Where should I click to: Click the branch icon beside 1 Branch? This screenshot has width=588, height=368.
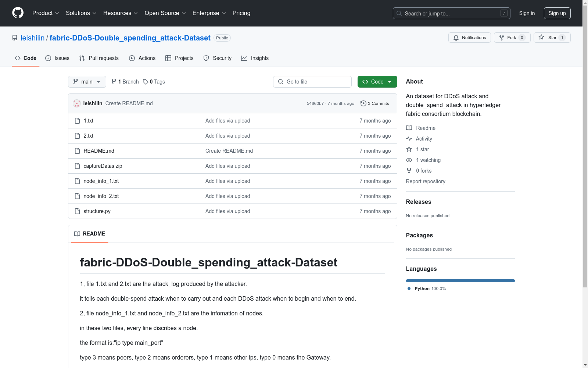[114, 82]
